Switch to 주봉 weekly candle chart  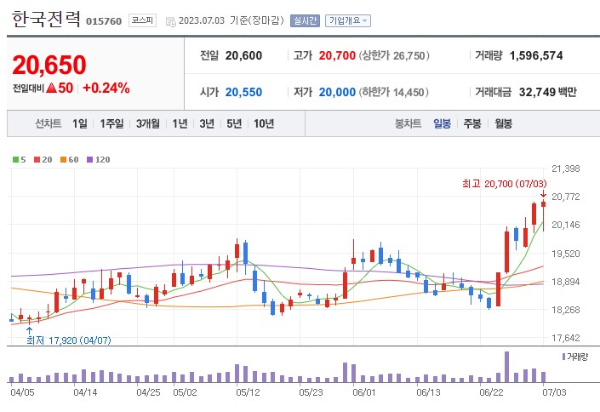pos(472,124)
